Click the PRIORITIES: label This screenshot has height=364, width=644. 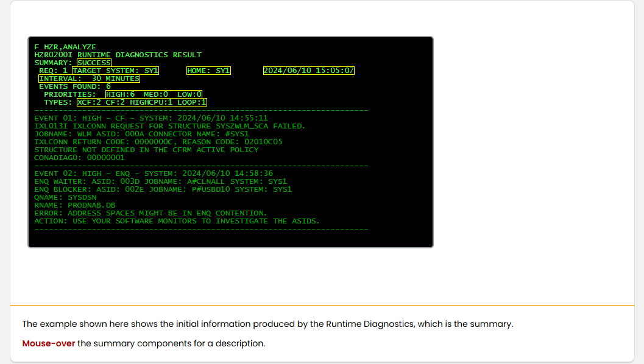coord(70,94)
